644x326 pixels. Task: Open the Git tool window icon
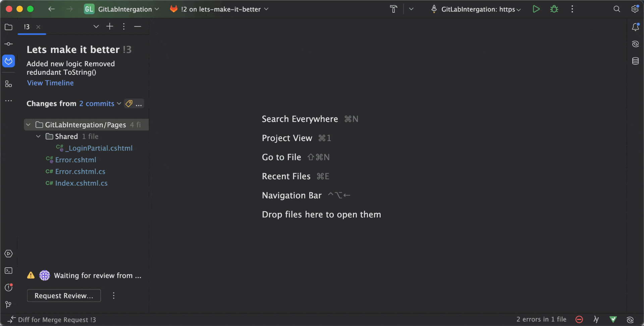pyautogui.click(x=9, y=304)
